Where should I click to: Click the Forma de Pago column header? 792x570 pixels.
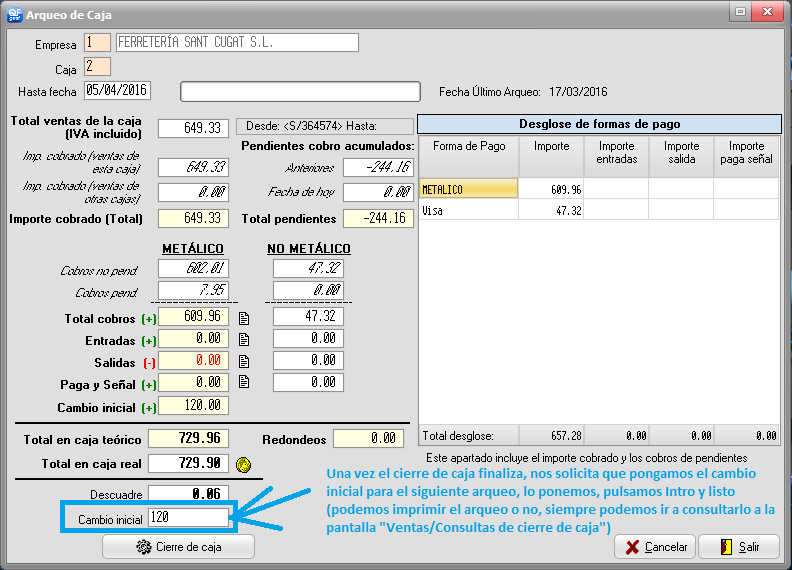click(x=469, y=156)
